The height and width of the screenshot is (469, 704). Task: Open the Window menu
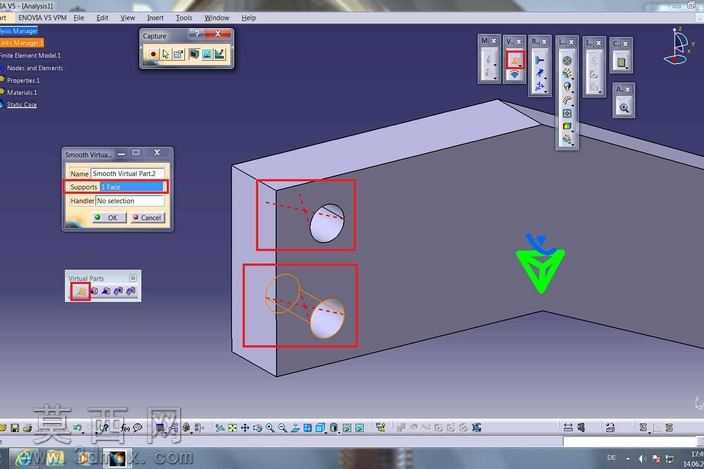pyautogui.click(x=217, y=18)
